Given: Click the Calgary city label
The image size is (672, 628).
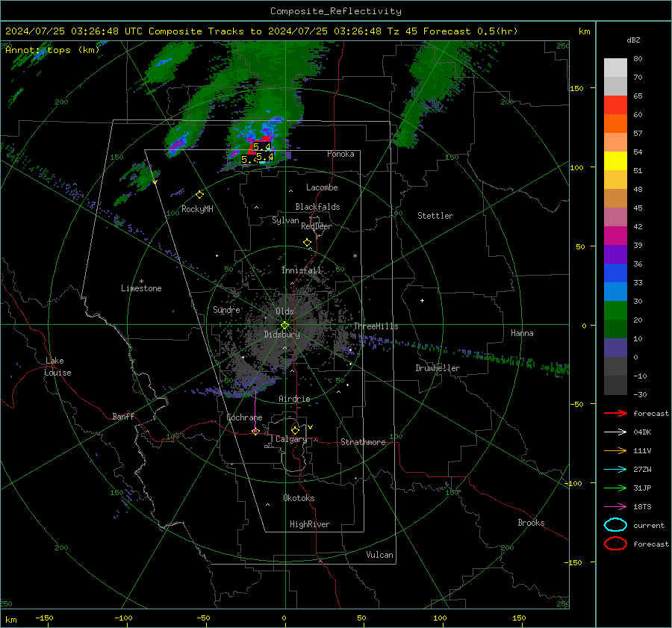Looking at the screenshot, I should pyautogui.click(x=291, y=439).
